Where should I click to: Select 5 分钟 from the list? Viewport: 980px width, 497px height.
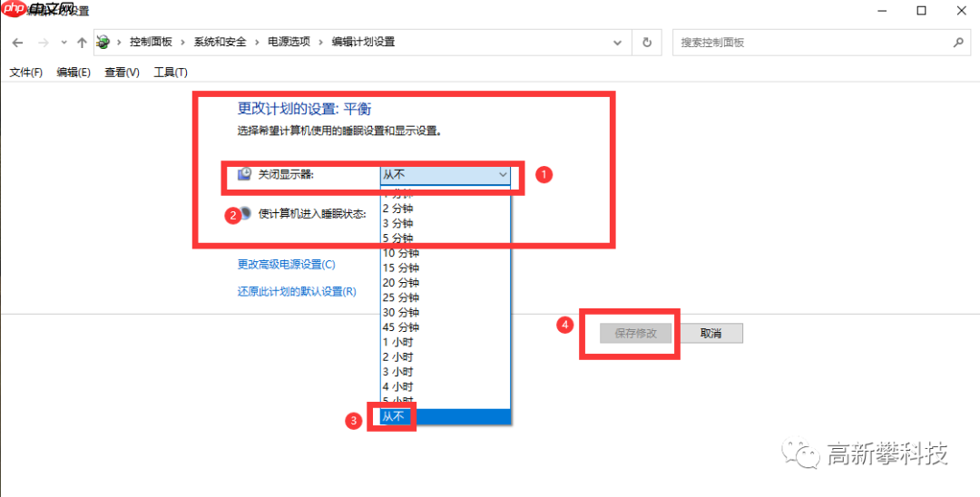point(446,238)
